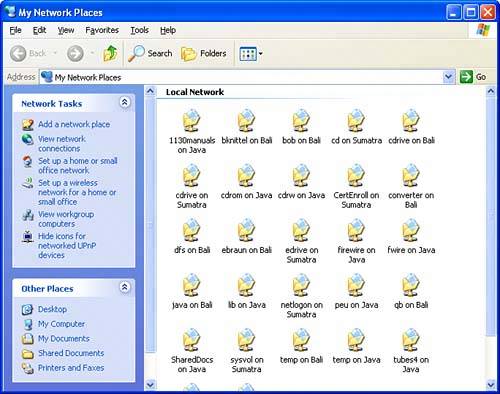This screenshot has height=394, width=500.
Task: Open the blnittel on Bali network folder
Action: click(246, 121)
